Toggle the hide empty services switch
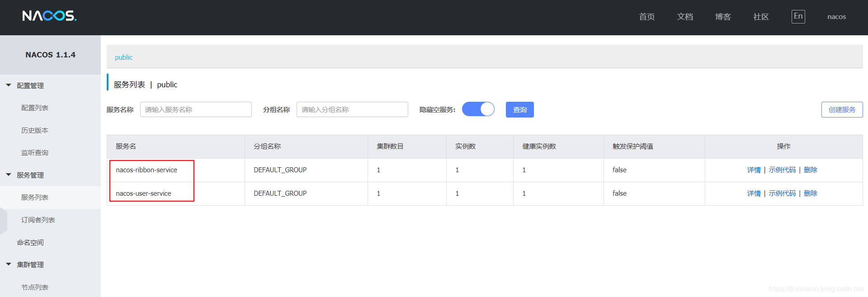The height and width of the screenshot is (297, 868). [x=478, y=109]
